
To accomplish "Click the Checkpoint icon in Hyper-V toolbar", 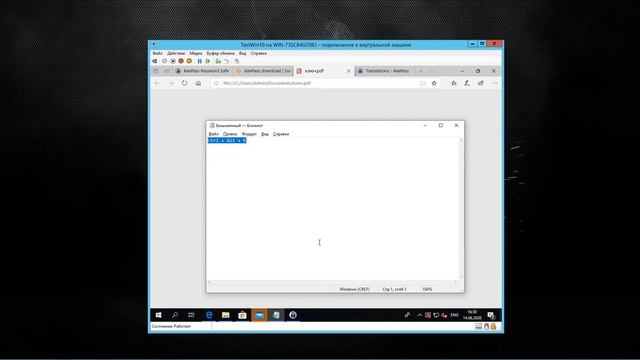I will pos(218,61).
